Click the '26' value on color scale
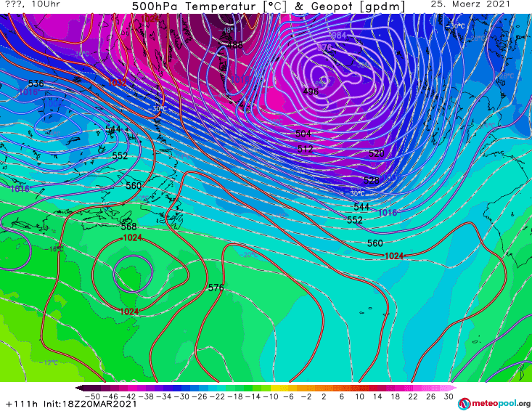532x411 pixels. [431, 396]
